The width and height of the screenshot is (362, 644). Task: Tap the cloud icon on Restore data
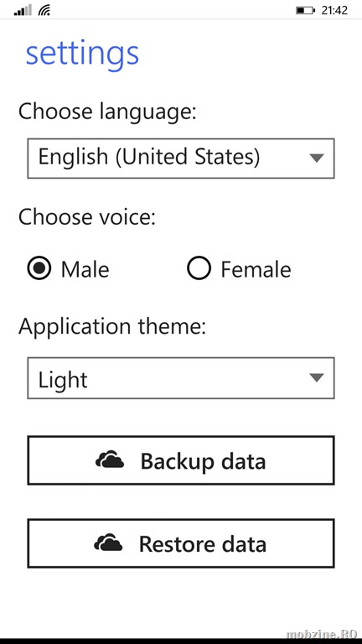108,543
